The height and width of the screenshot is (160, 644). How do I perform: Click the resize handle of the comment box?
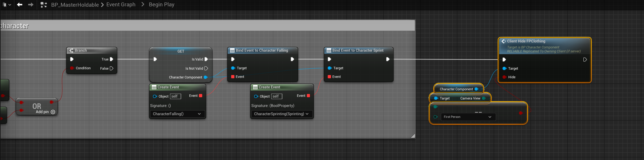[413, 136]
